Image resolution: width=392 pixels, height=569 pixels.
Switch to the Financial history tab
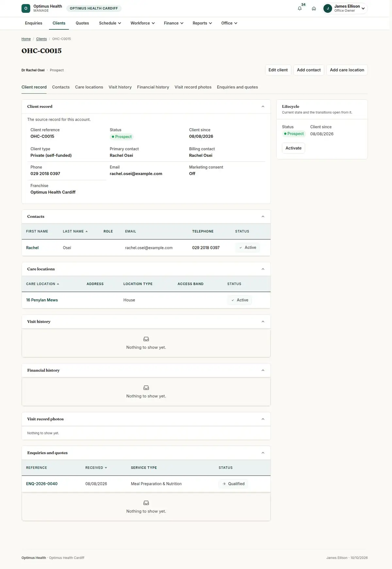point(153,87)
